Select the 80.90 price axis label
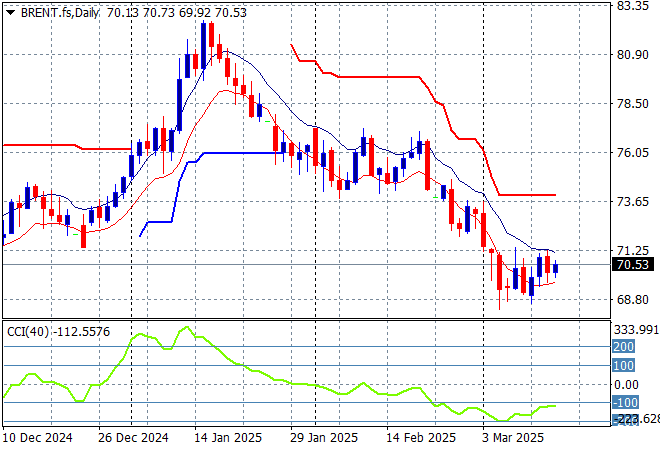The width and height of the screenshot is (660, 450). [632, 55]
